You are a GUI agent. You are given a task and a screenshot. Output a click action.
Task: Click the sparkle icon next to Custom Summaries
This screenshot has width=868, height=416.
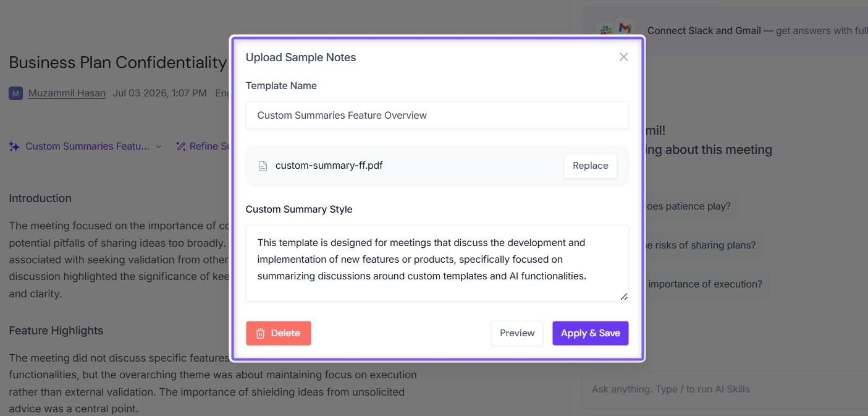pos(14,146)
